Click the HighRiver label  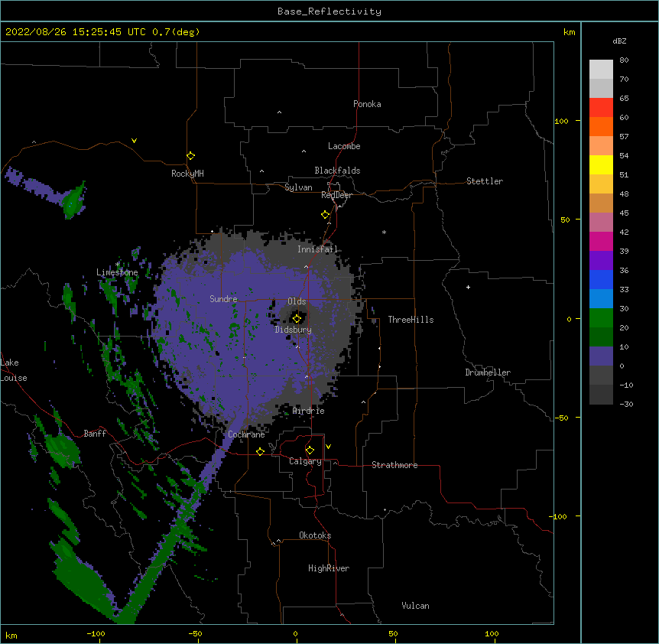click(x=329, y=568)
